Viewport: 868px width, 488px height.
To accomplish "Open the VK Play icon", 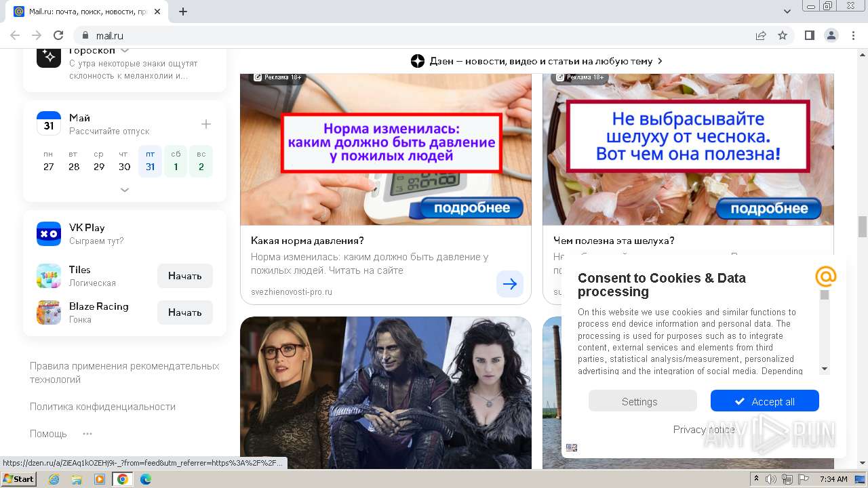I will [x=49, y=234].
